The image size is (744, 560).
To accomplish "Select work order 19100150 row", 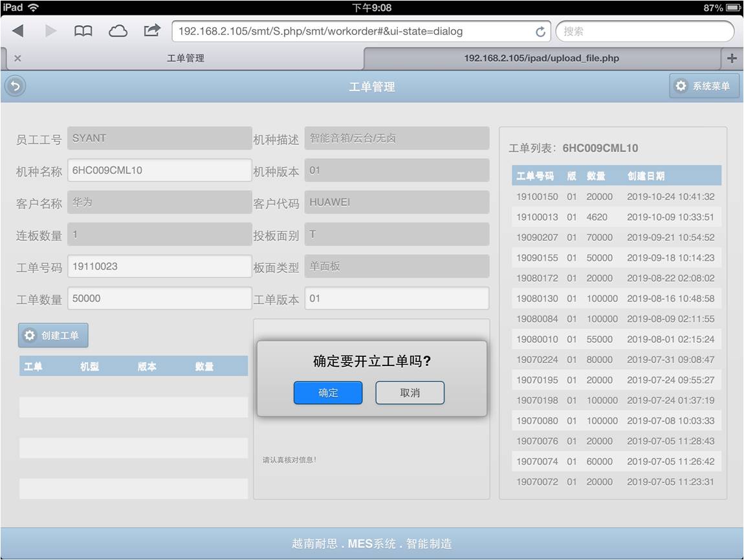I will pyautogui.click(x=615, y=197).
